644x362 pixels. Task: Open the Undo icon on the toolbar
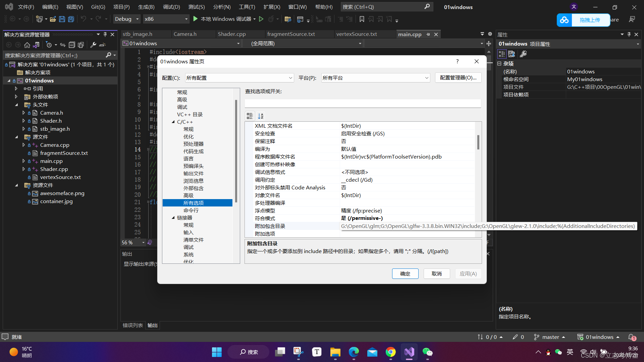(84, 19)
